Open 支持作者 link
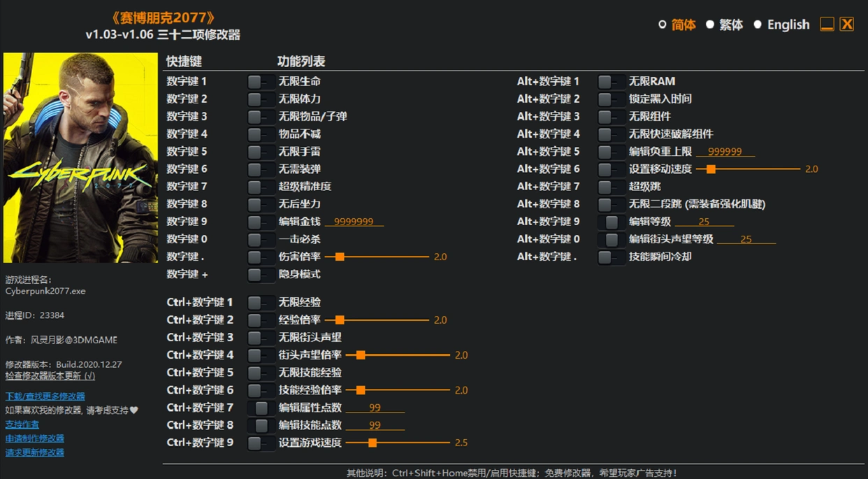Screen dimensions: 868x479 [22, 424]
